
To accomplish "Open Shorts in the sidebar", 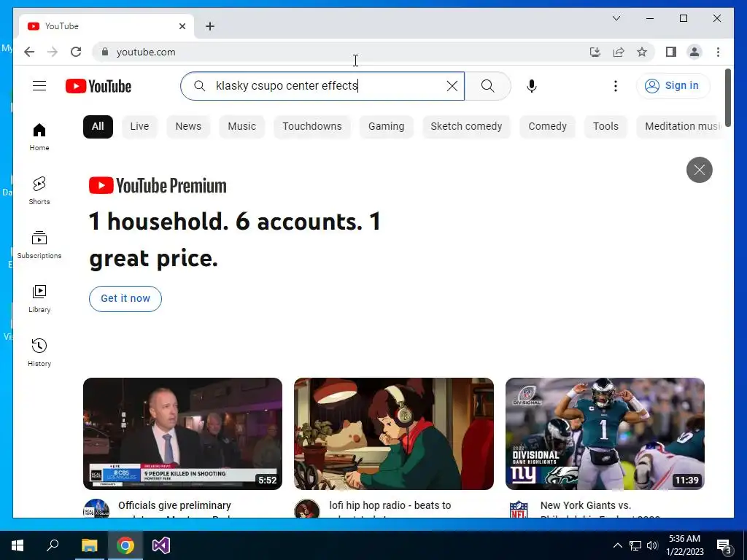I will 39,190.
